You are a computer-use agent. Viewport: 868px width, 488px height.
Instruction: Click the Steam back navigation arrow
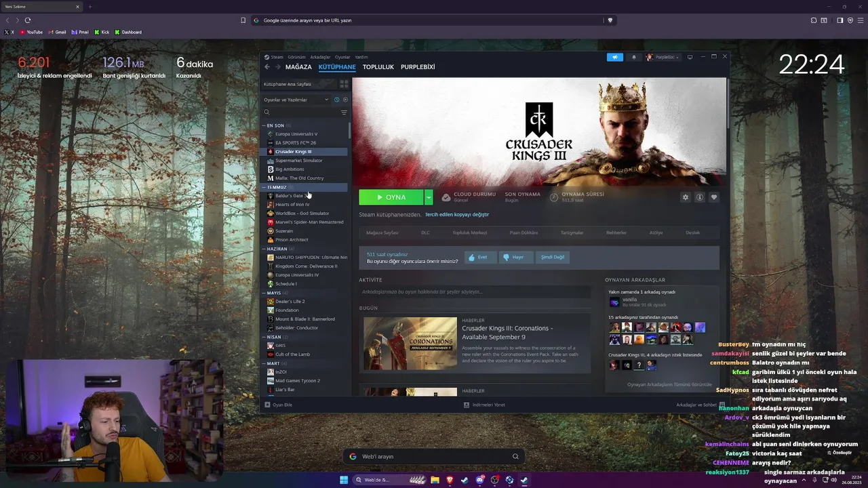[267, 67]
